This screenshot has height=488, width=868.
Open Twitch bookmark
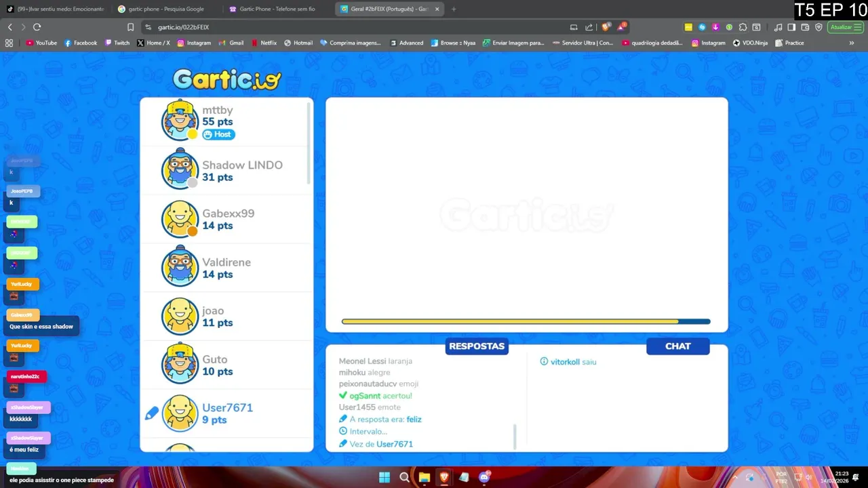coord(117,43)
